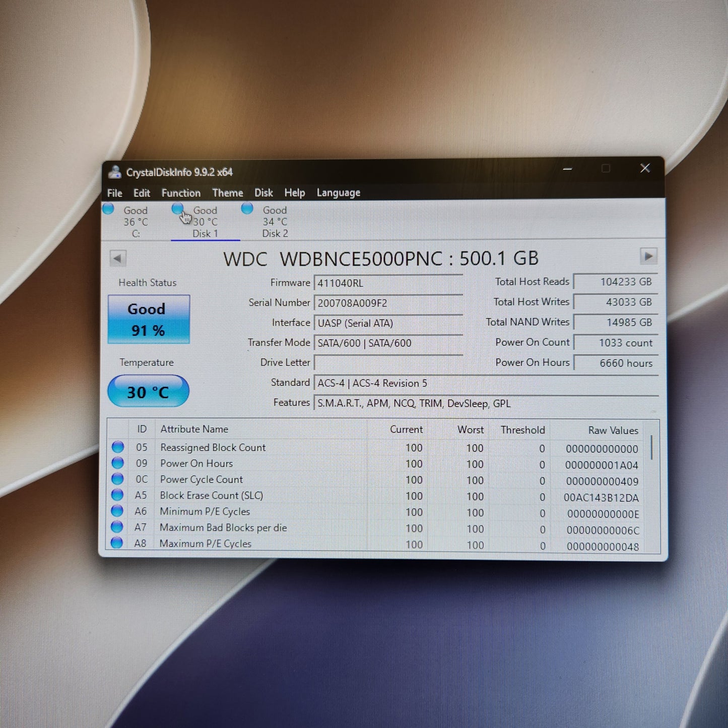The width and height of the screenshot is (728, 728).
Task: Click status orb for Block Erase Count (SLC)
Action: coord(117,495)
